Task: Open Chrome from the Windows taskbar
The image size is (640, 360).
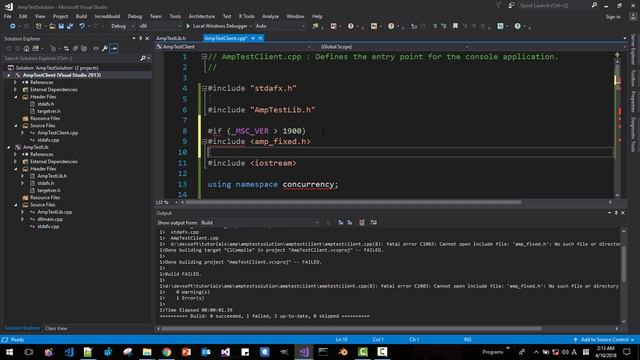Action: pos(167,352)
